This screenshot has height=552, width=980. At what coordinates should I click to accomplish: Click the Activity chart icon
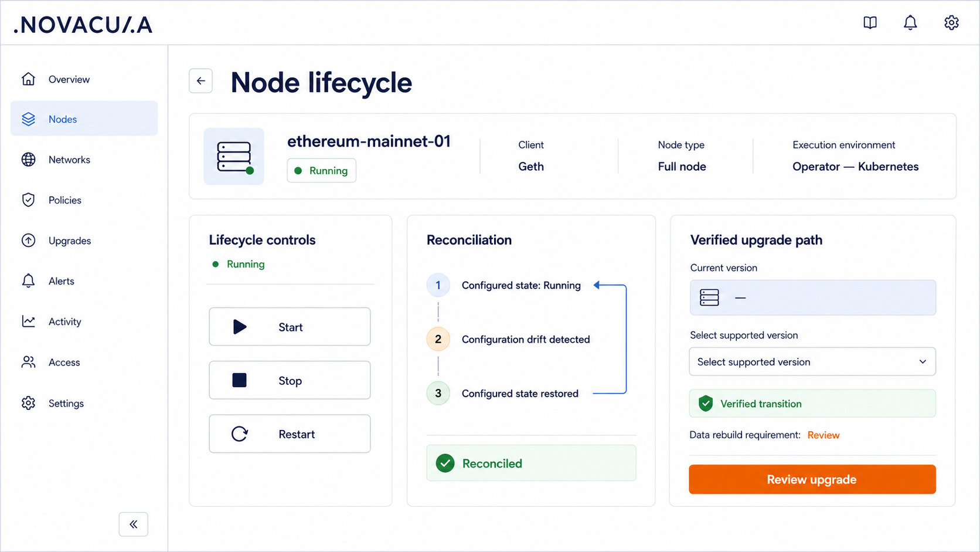click(28, 321)
